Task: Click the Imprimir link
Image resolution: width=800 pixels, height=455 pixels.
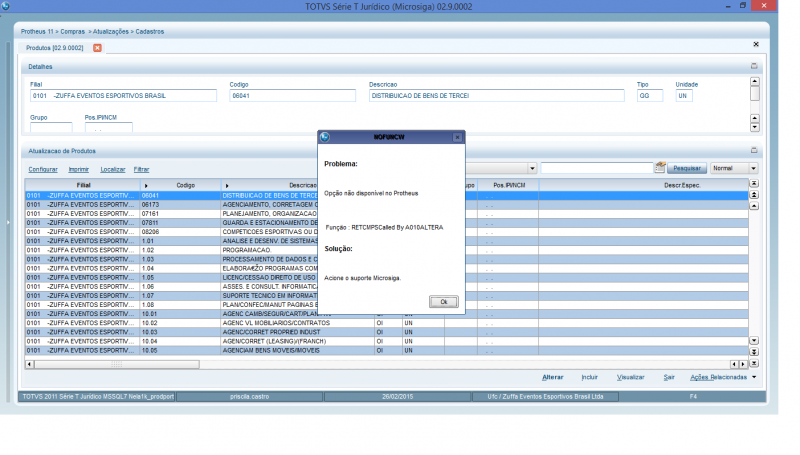Action: [x=79, y=169]
